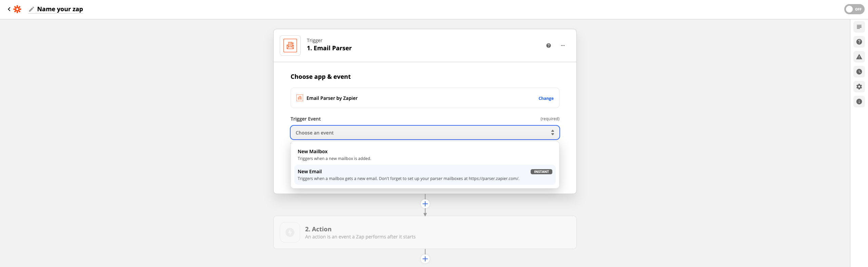
Task: Show the sidebar warning triangle panel
Action: coord(859,57)
